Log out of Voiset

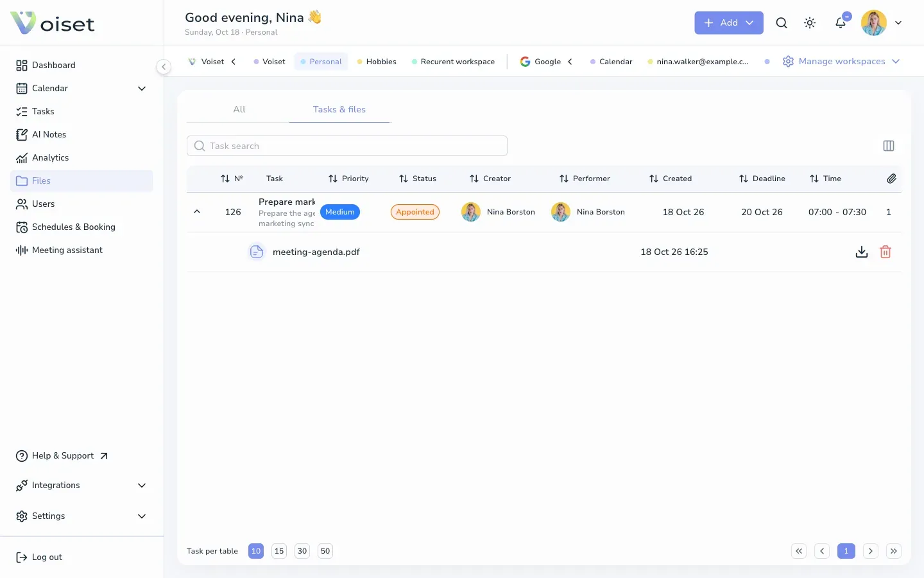[39, 557]
